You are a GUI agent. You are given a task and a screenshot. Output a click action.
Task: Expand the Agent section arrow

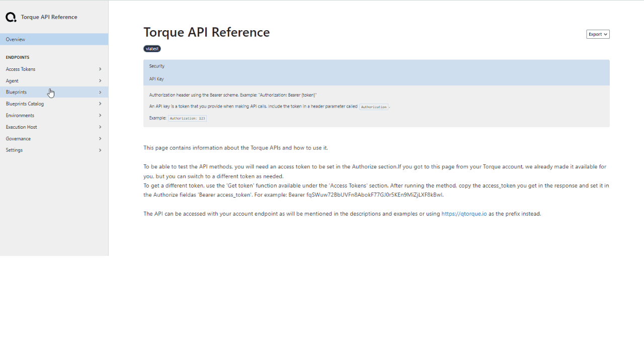[x=100, y=80]
